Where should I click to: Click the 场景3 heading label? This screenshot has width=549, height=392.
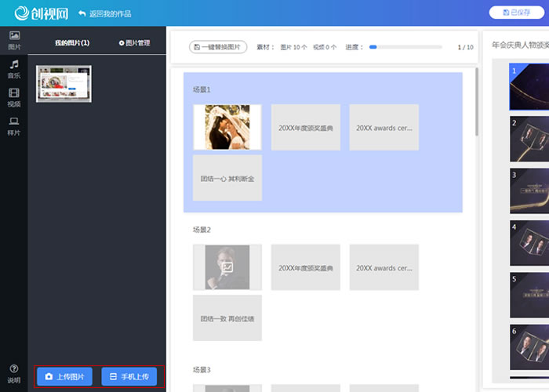pyautogui.click(x=202, y=369)
